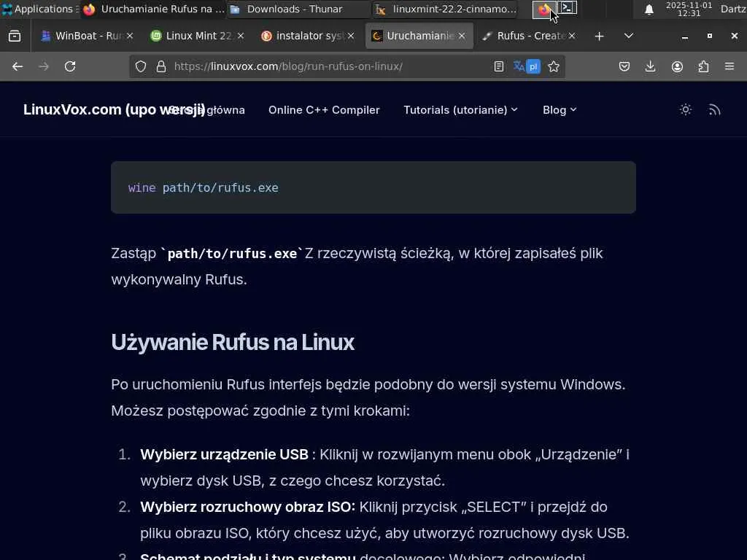Switch to the Linux Mint 22 tab
The image size is (747, 560).
pyautogui.click(x=197, y=36)
